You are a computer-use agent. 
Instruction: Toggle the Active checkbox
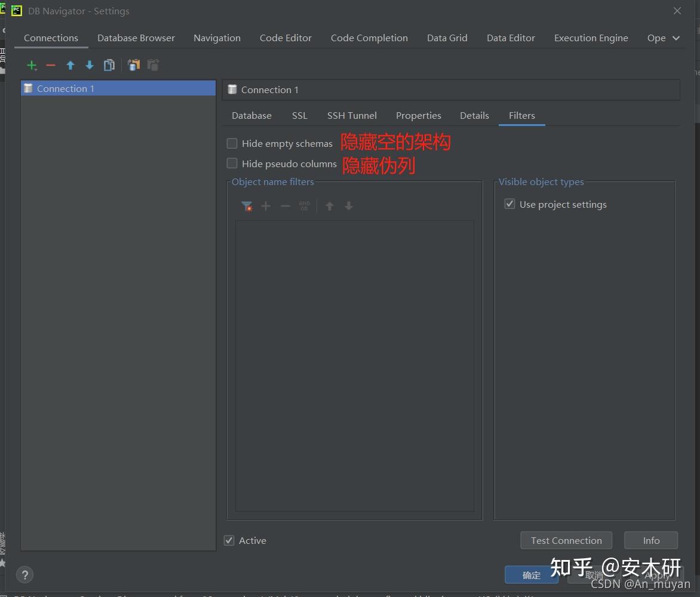[229, 540]
